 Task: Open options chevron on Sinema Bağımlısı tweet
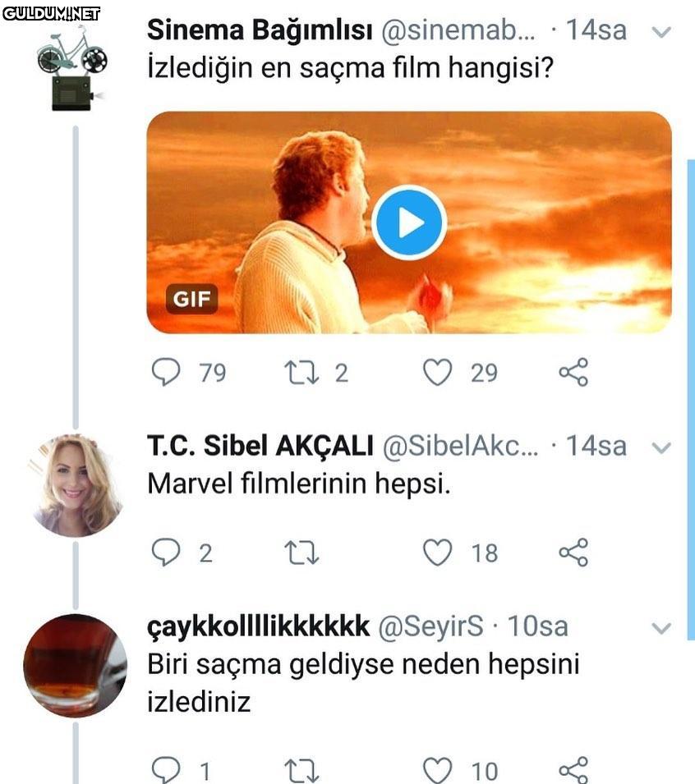coord(660,33)
